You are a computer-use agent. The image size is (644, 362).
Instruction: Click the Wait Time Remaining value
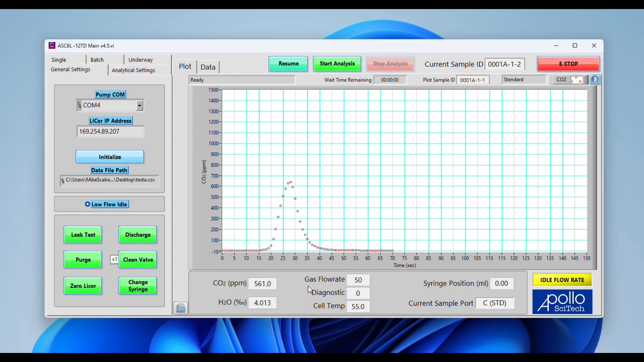(x=390, y=80)
